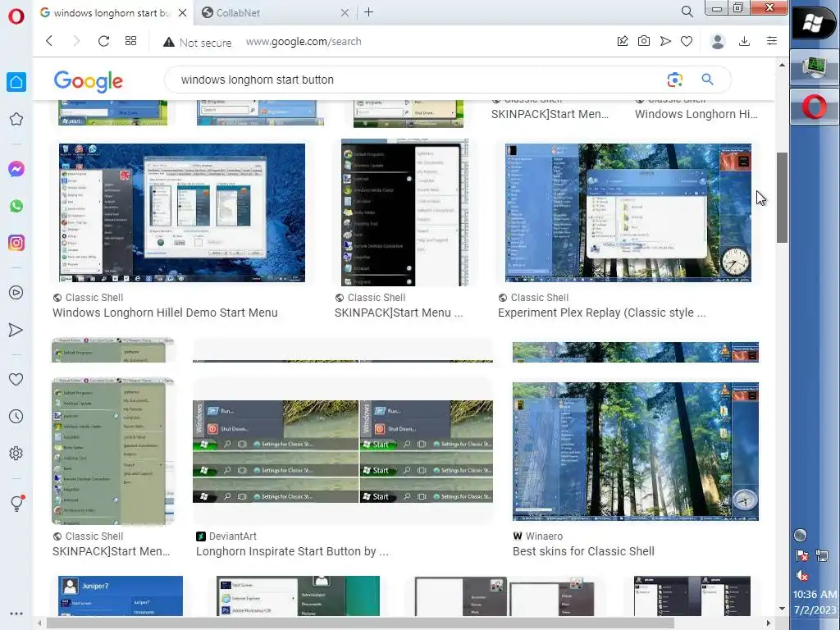Close the CollabNet tab
This screenshot has width=840, height=630.
pos(345,13)
